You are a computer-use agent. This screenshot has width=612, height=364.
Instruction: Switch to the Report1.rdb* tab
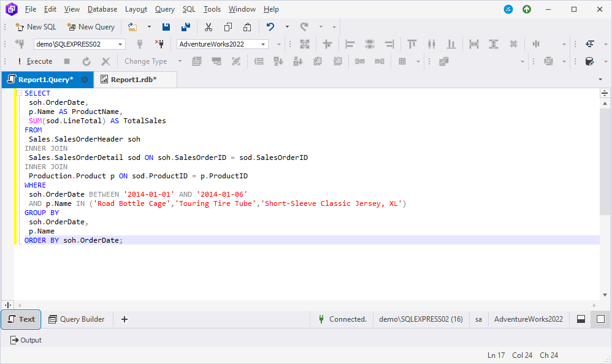pyautogui.click(x=135, y=80)
